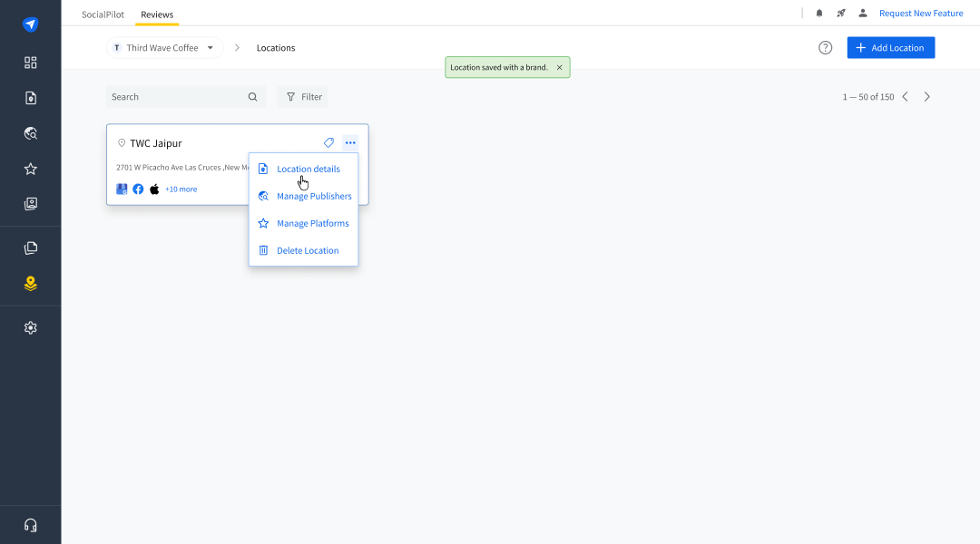Open the stacked pages icon in sidebar

30,248
